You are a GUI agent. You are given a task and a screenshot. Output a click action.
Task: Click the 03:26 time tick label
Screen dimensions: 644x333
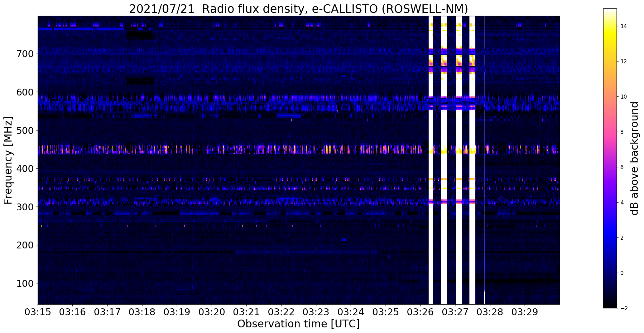click(421, 312)
